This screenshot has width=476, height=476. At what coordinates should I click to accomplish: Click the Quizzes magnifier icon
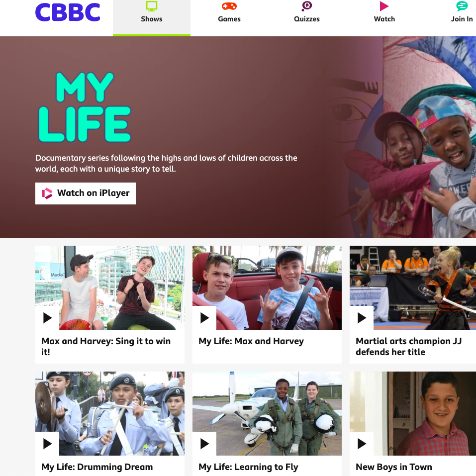[x=306, y=6]
